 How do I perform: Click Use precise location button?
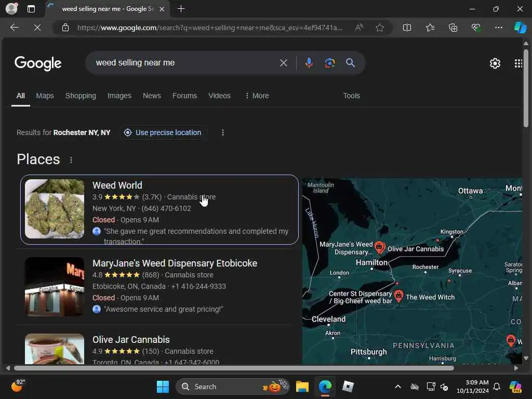click(x=163, y=132)
